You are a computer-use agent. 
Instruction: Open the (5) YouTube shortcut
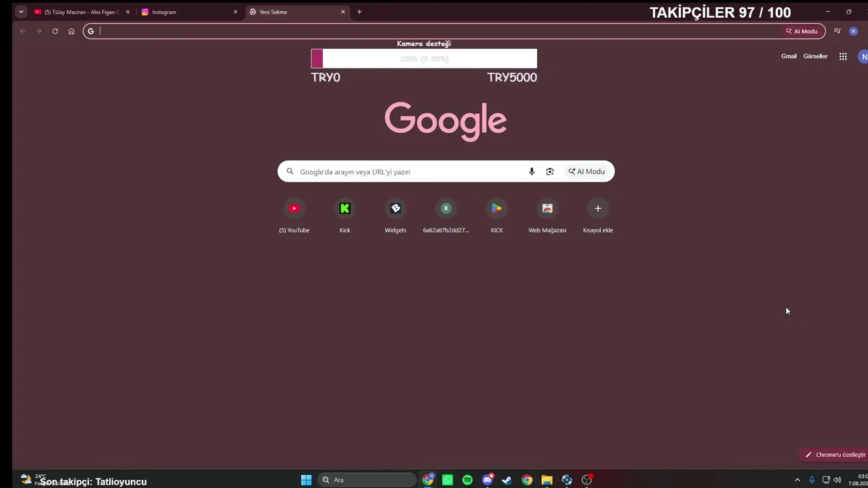(294, 216)
